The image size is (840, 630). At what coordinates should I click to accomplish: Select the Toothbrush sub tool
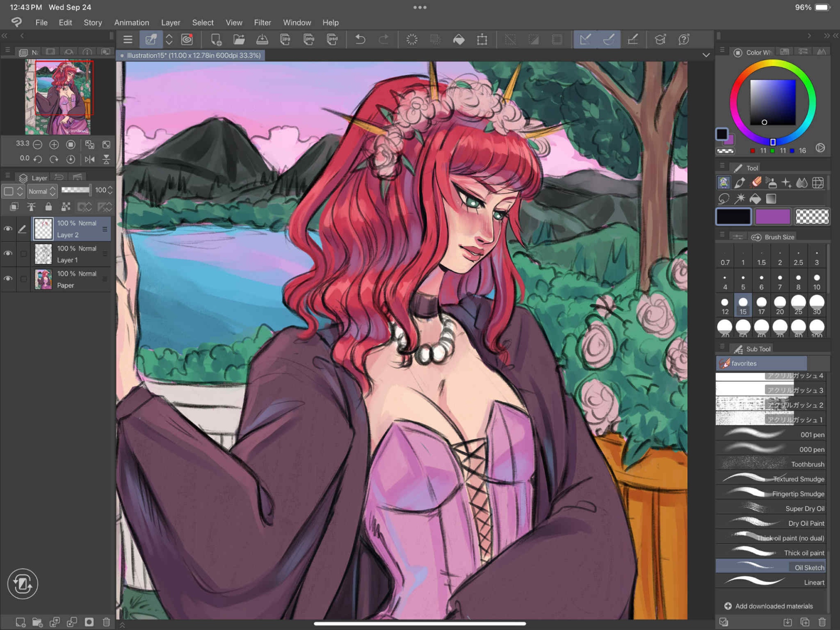pos(771,464)
